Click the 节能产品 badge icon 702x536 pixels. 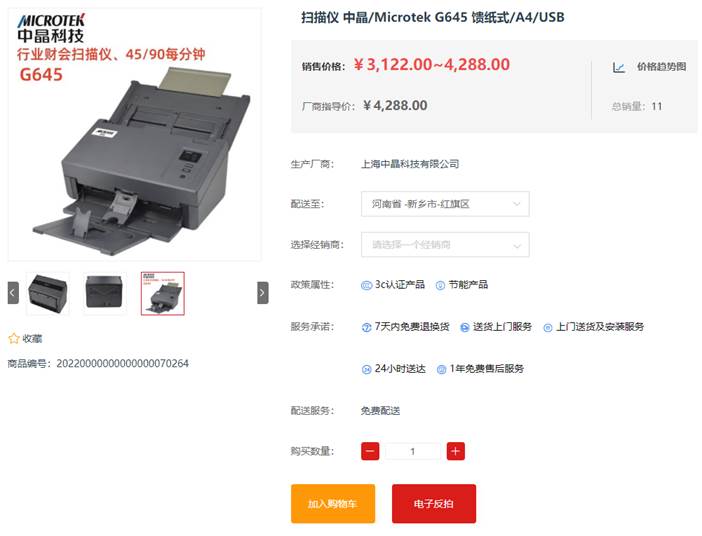pyautogui.click(x=440, y=285)
